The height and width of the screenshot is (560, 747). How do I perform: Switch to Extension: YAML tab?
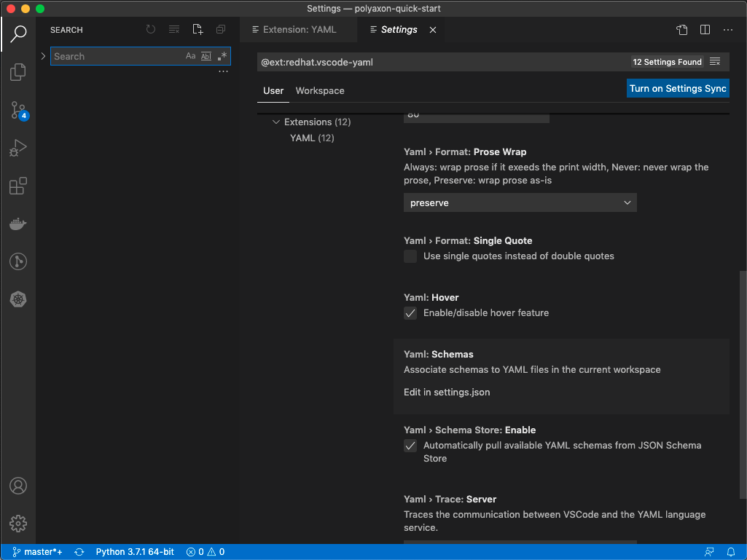click(299, 30)
